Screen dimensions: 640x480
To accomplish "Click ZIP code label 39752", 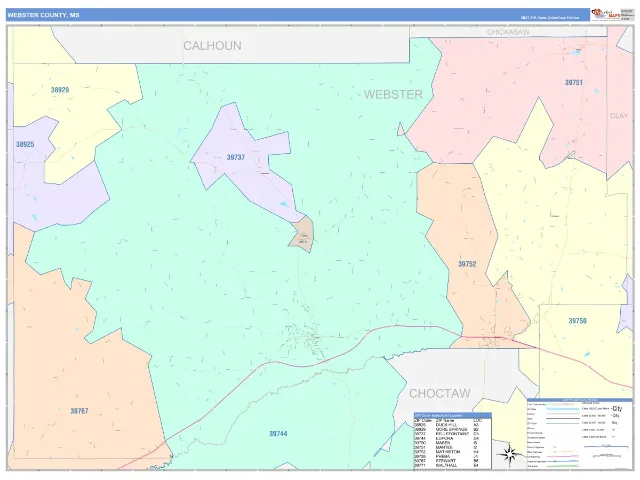I will click(467, 264).
